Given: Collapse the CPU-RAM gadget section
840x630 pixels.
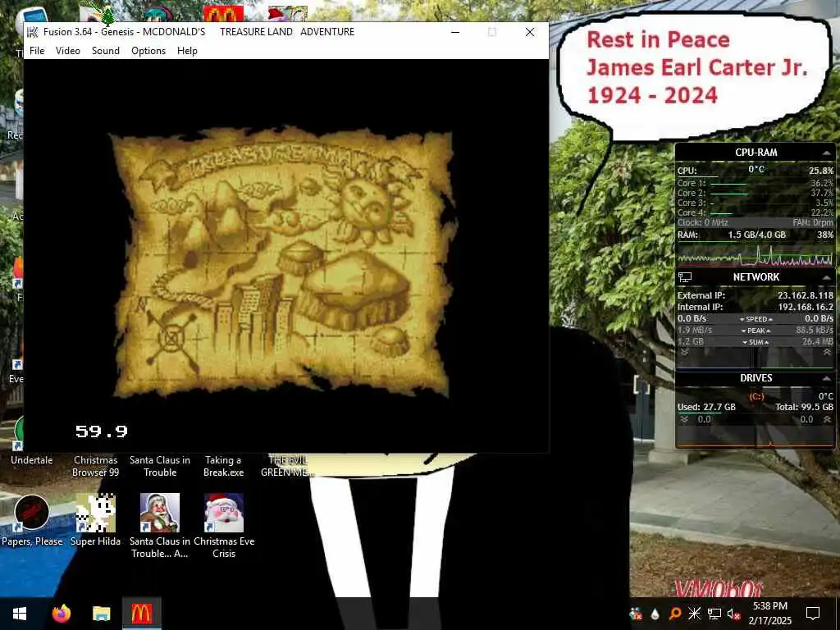Looking at the screenshot, I should pyautogui.click(x=826, y=153).
